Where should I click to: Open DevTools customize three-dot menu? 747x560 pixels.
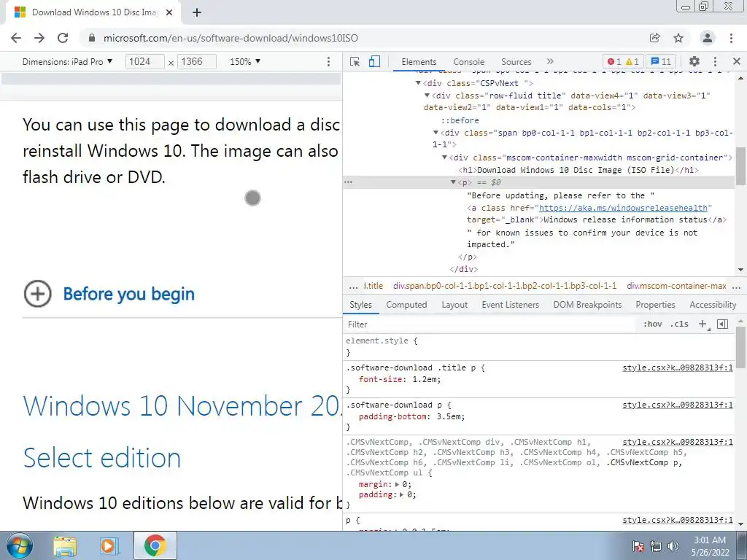click(715, 61)
